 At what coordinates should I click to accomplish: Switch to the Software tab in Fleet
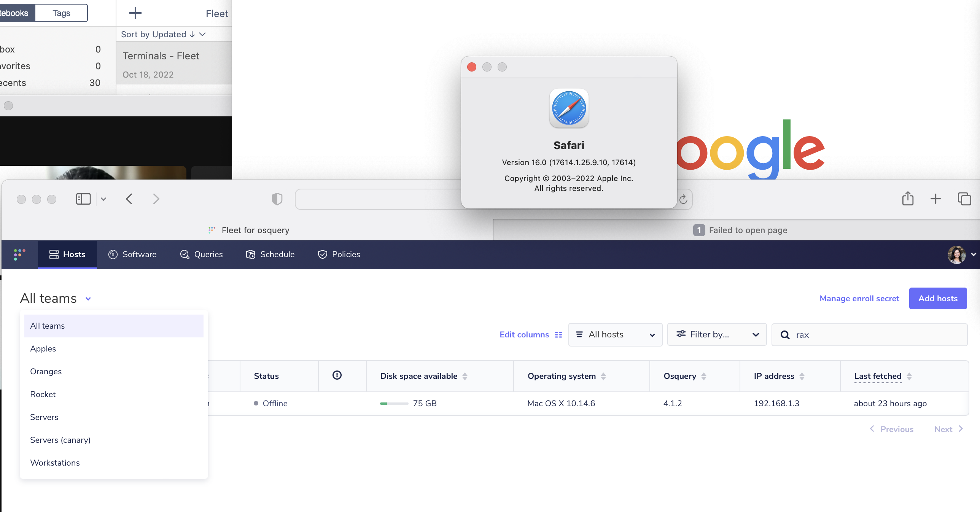tap(132, 254)
